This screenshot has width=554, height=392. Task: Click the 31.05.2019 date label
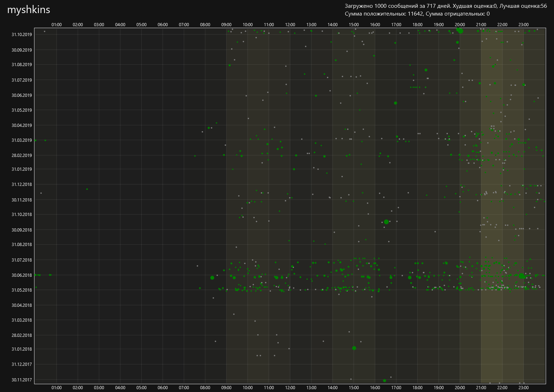coord(22,110)
